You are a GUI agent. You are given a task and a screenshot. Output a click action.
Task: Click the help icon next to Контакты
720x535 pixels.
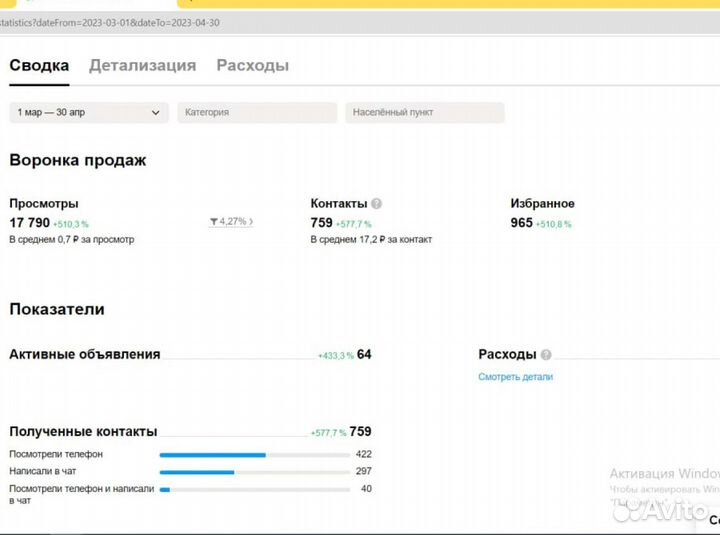point(377,203)
